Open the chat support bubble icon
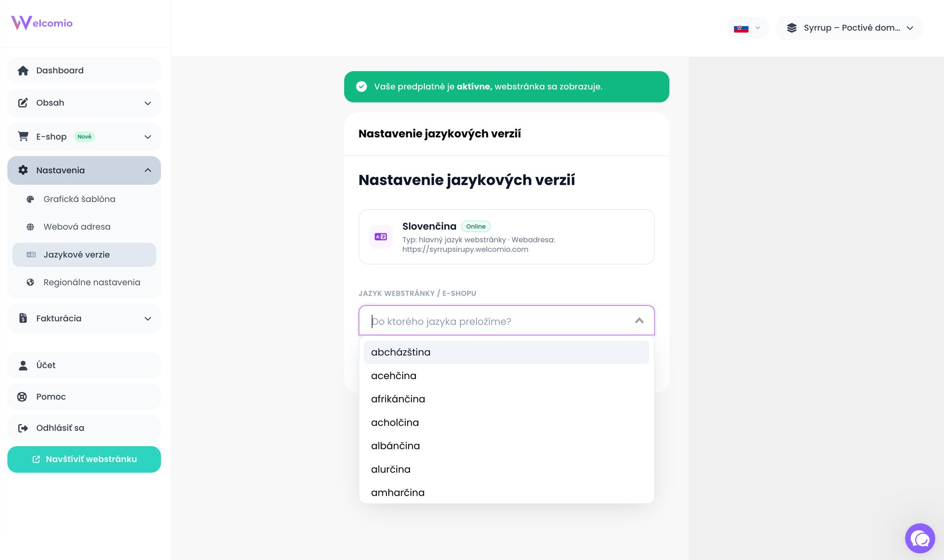This screenshot has width=944, height=560. 919,538
